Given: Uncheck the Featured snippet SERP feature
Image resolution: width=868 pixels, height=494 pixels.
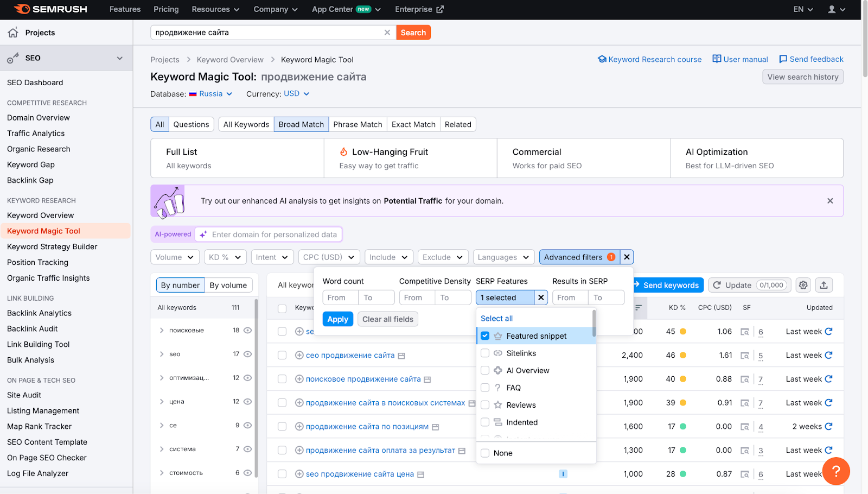Looking at the screenshot, I should coord(484,335).
